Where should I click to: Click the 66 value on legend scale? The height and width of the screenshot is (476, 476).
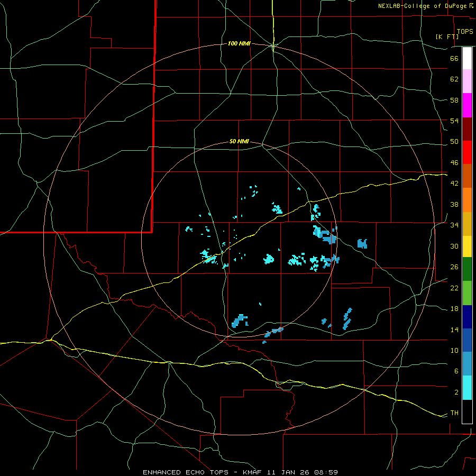pyautogui.click(x=454, y=59)
